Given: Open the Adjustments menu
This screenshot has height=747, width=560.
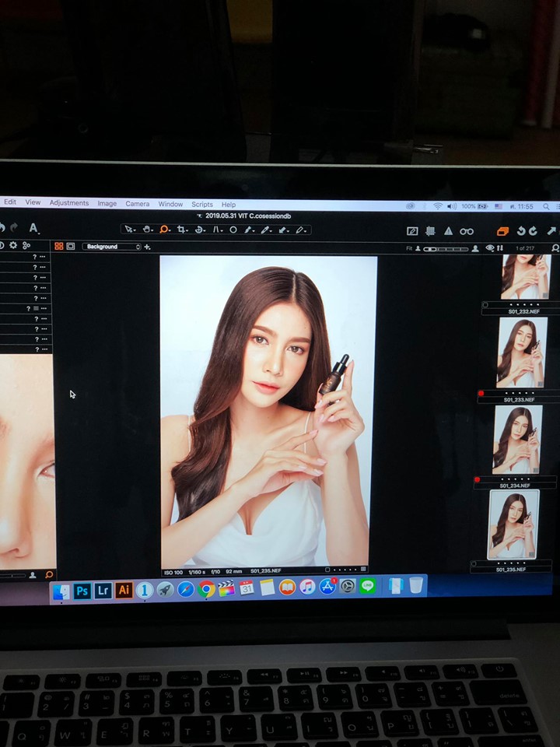Looking at the screenshot, I should tap(69, 203).
